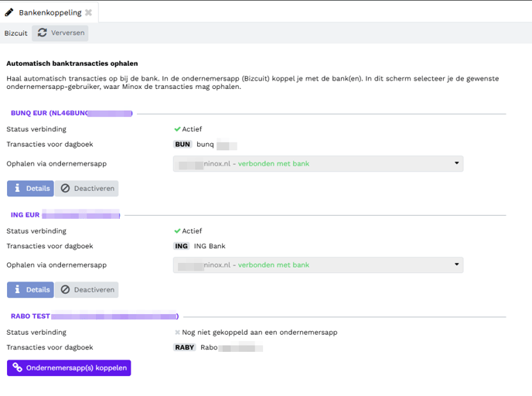This screenshot has height=396, width=532.
Task: Click 'Automatisch banktransacties ophalen' heading
Action: pyautogui.click(x=72, y=63)
